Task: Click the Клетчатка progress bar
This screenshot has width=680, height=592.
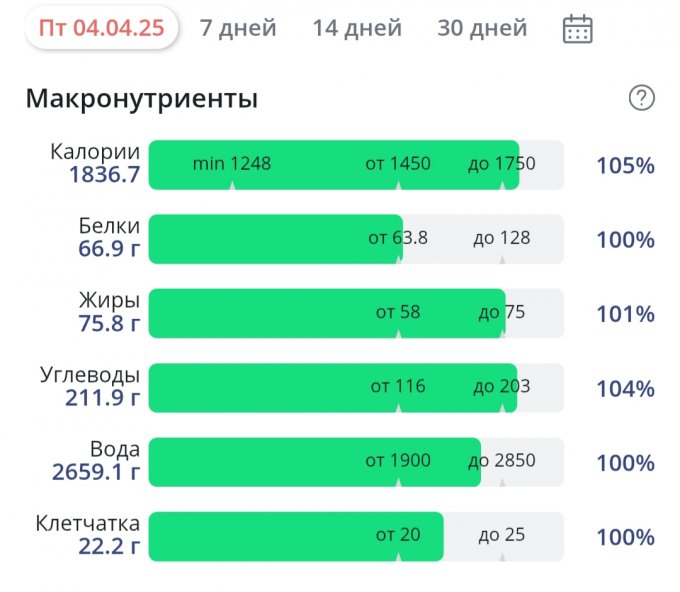Action: click(x=356, y=537)
